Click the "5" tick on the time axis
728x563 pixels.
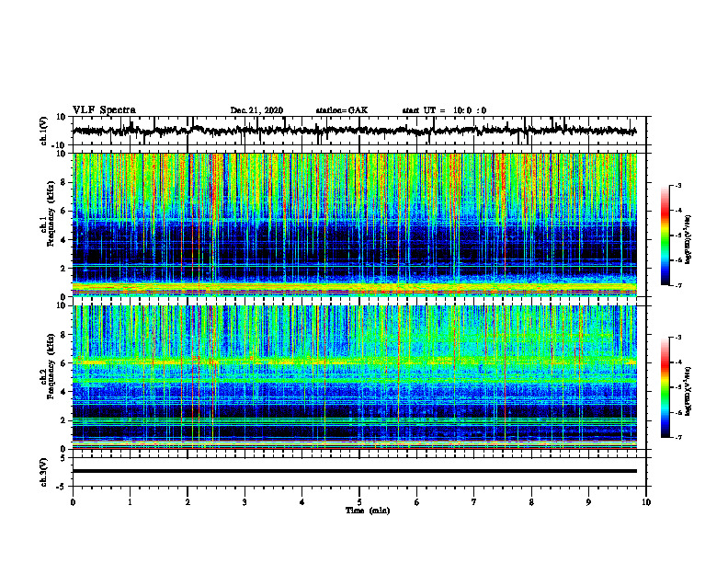359,502
